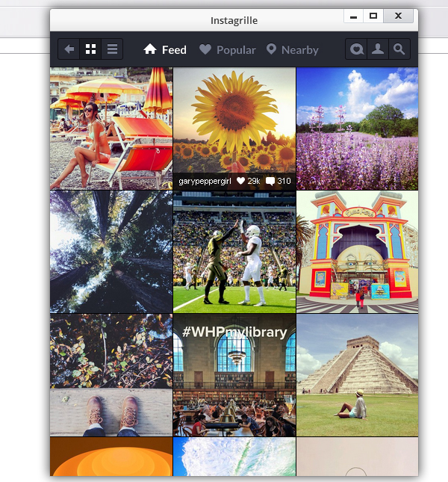Click the home icon beside Feed
Viewport: 448px width, 482px height.
tap(150, 49)
